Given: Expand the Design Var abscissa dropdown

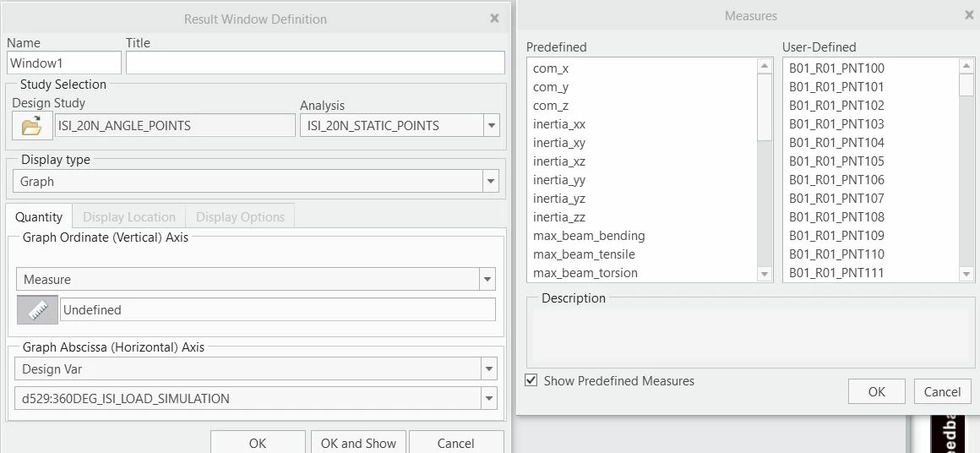Looking at the screenshot, I should 489,369.
